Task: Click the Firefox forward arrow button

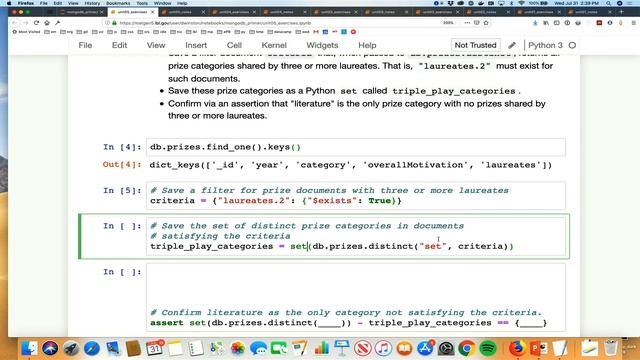Action: click(x=25, y=23)
